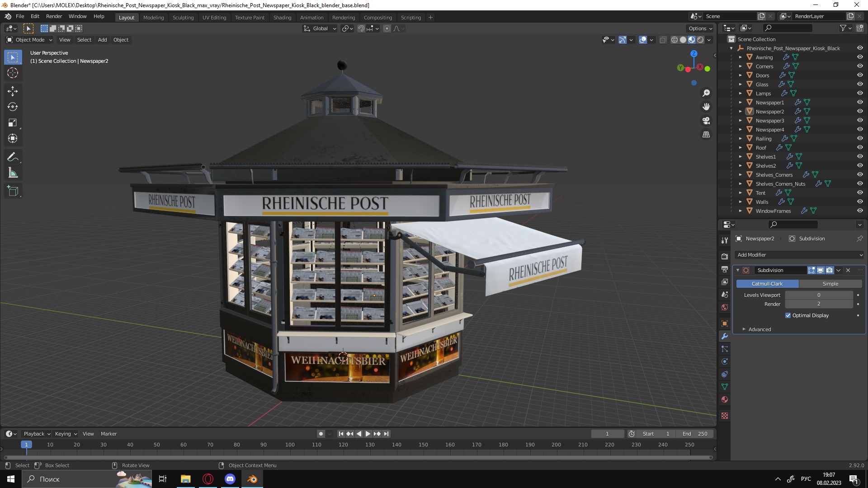Screen dimensions: 868x488
Task: Play the animation forward
Action: click(368, 434)
